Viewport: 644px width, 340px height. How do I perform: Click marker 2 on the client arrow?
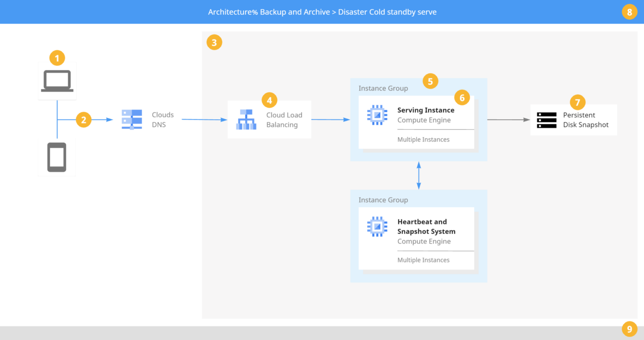point(83,119)
